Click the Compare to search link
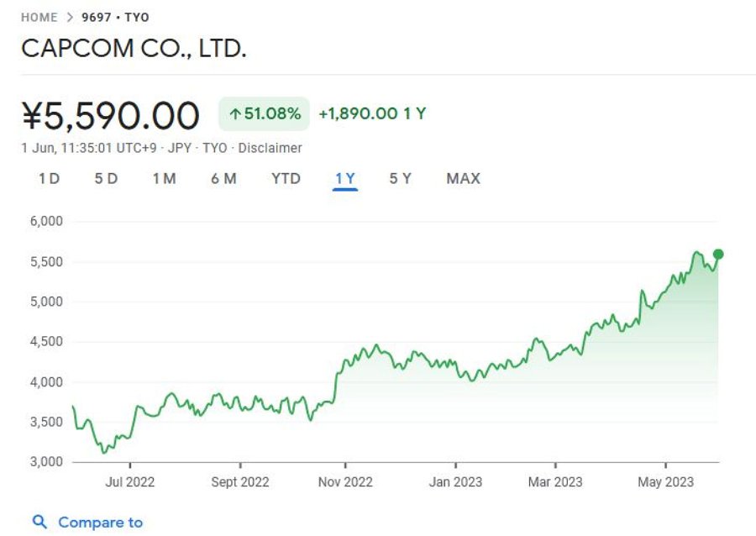 point(100,523)
